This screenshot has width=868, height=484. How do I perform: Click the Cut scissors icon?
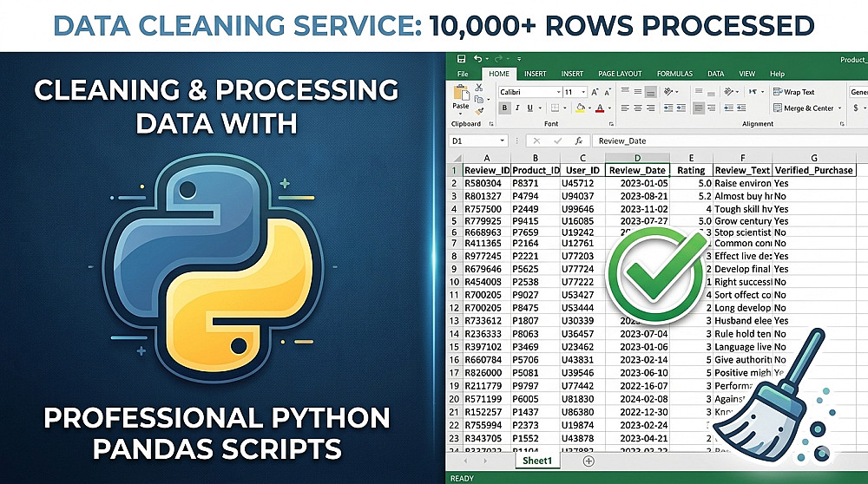[479, 88]
